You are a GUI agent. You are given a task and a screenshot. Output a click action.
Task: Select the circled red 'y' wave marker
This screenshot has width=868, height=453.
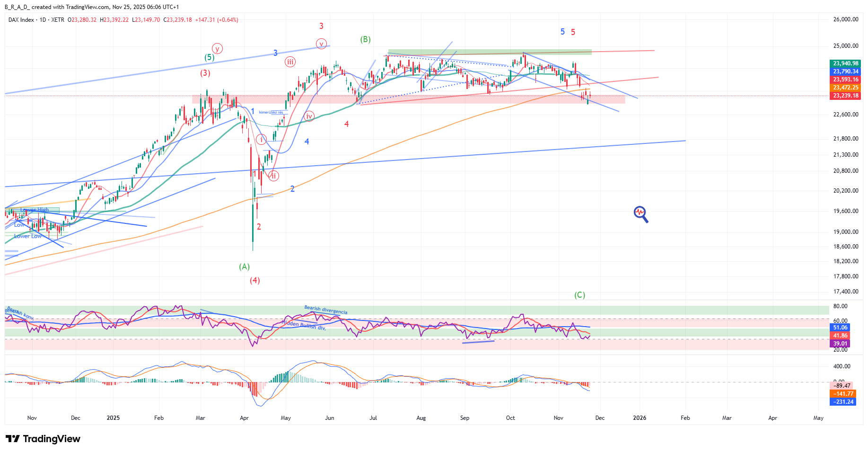tap(217, 49)
